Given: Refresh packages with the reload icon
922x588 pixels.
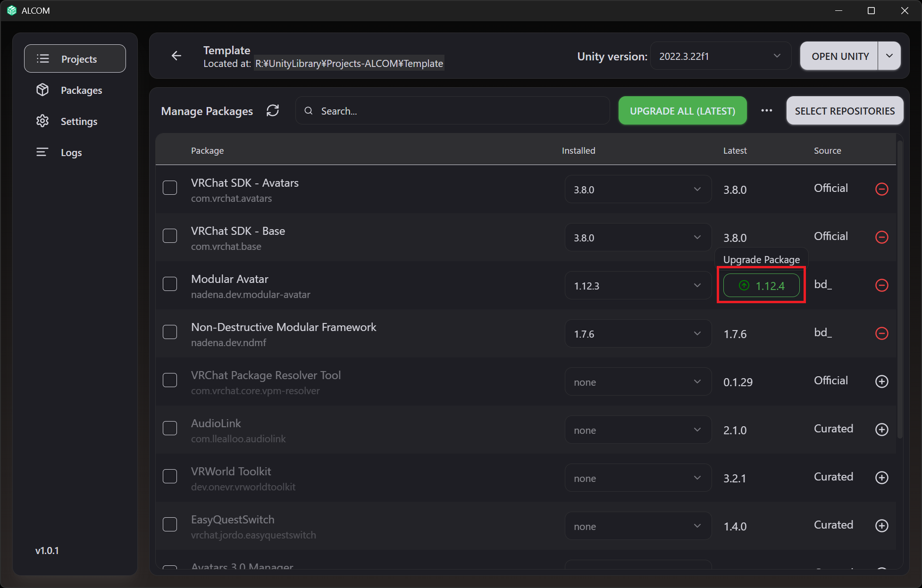Looking at the screenshot, I should [x=273, y=111].
